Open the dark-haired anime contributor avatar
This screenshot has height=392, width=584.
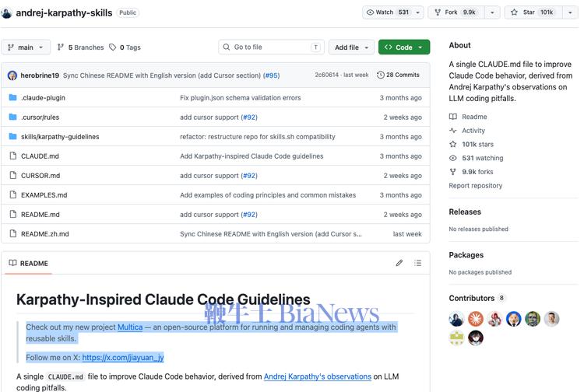476,338
